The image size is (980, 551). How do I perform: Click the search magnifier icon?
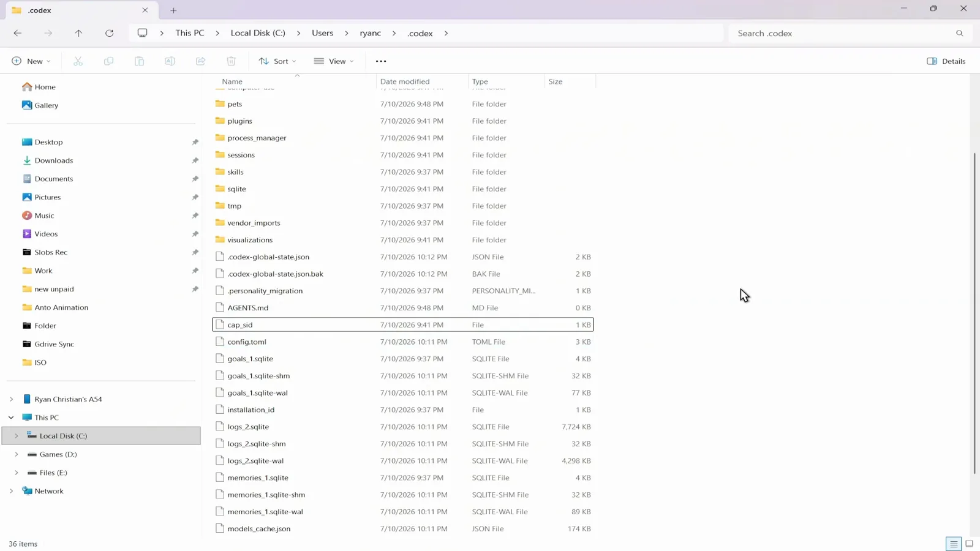(960, 33)
